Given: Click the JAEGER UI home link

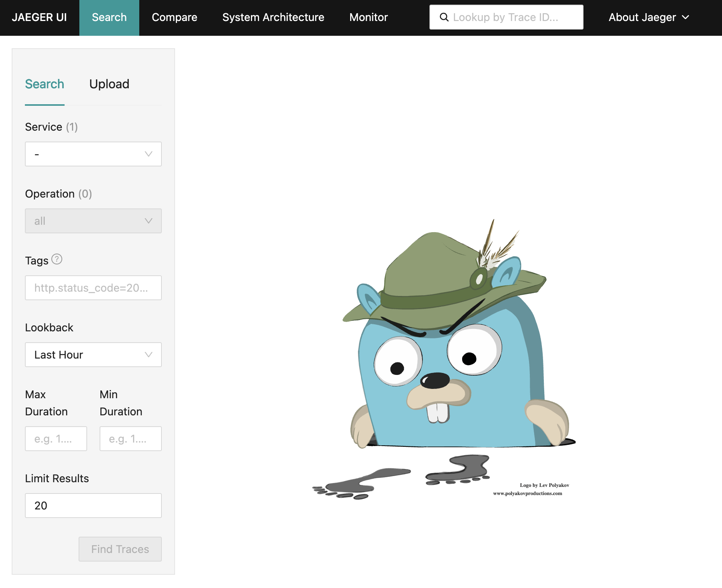Looking at the screenshot, I should pyautogui.click(x=39, y=17).
